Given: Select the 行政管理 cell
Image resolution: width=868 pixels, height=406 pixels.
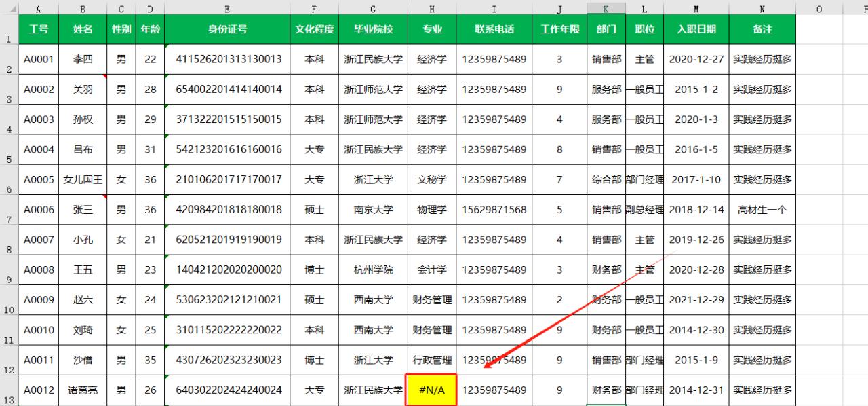Looking at the screenshot, I should coord(432,360).
